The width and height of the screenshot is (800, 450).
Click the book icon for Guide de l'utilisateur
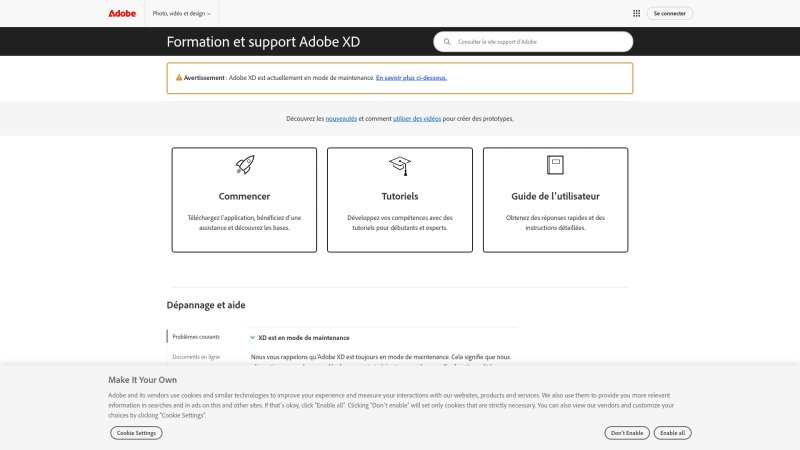point(555,165)
